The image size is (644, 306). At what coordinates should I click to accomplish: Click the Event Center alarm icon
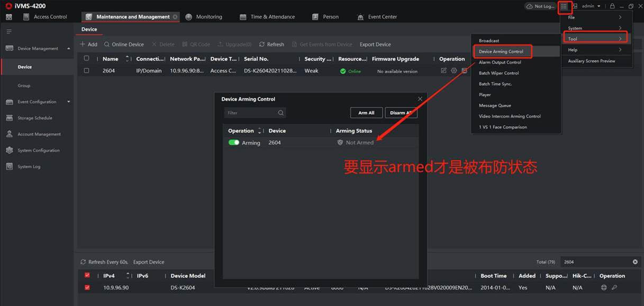click(x=361, y=17)
